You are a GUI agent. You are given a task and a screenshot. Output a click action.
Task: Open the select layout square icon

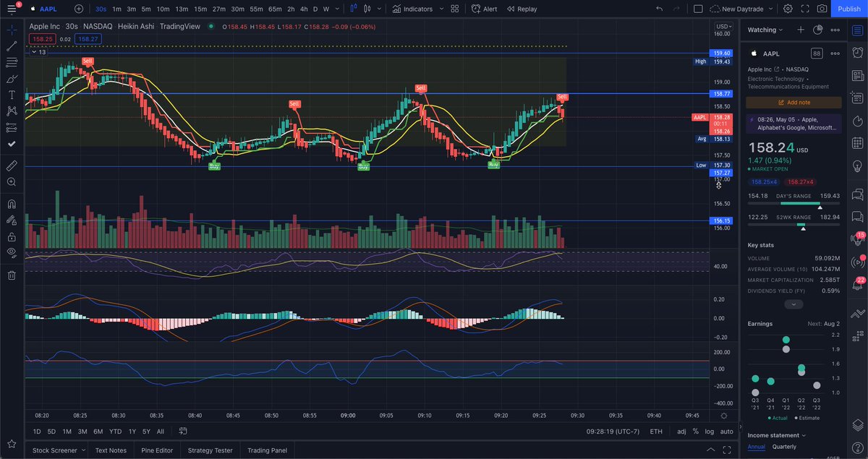click(698, 9)
